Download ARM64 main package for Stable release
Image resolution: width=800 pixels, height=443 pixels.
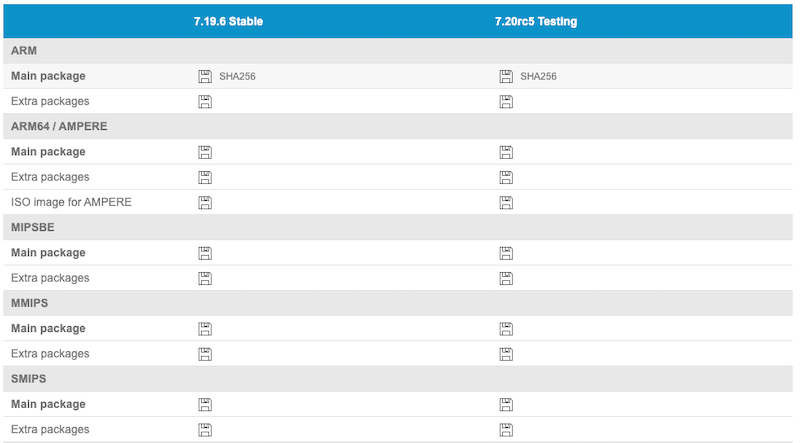click(x=205, y=152)
